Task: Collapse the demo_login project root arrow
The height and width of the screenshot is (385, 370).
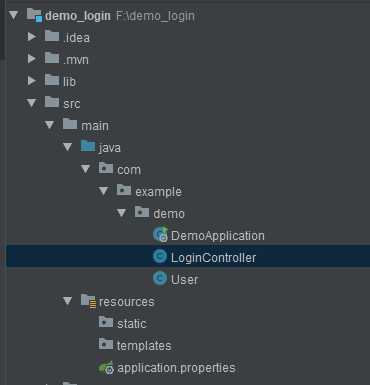Action: [13, 15]
